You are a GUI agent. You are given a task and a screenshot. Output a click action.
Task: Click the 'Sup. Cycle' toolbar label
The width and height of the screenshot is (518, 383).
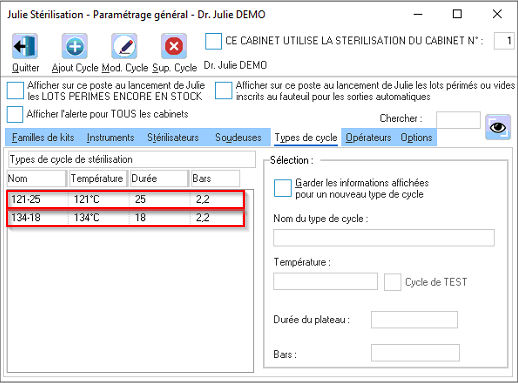pos(174,68)
